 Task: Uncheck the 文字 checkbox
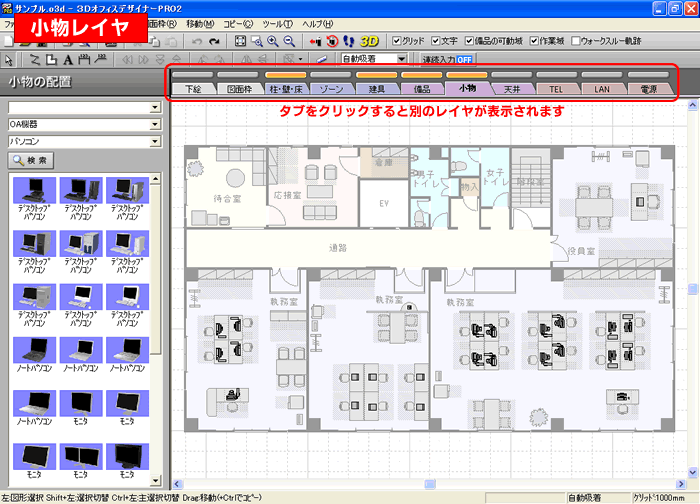435,41
